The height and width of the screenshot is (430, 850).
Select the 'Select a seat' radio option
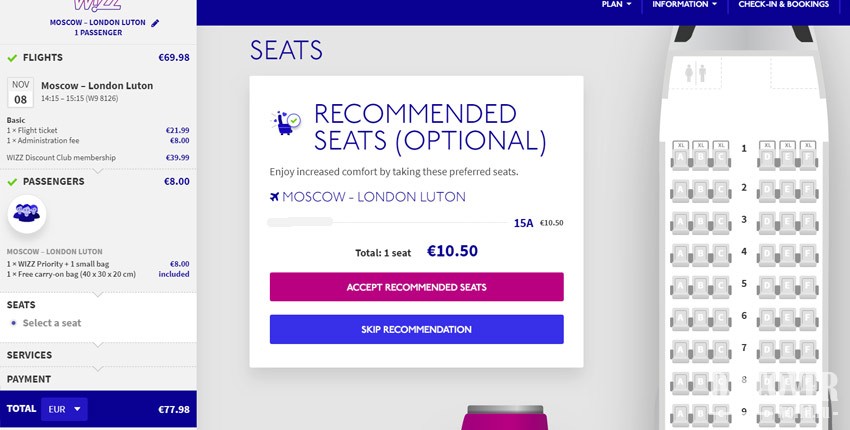13,323
